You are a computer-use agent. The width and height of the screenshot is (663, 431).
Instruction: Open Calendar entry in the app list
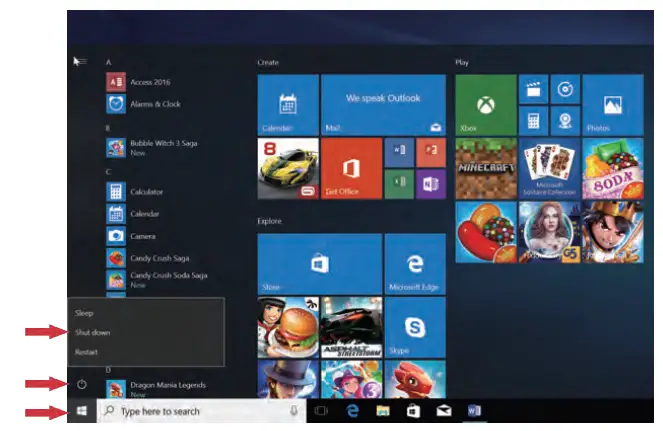133,214
